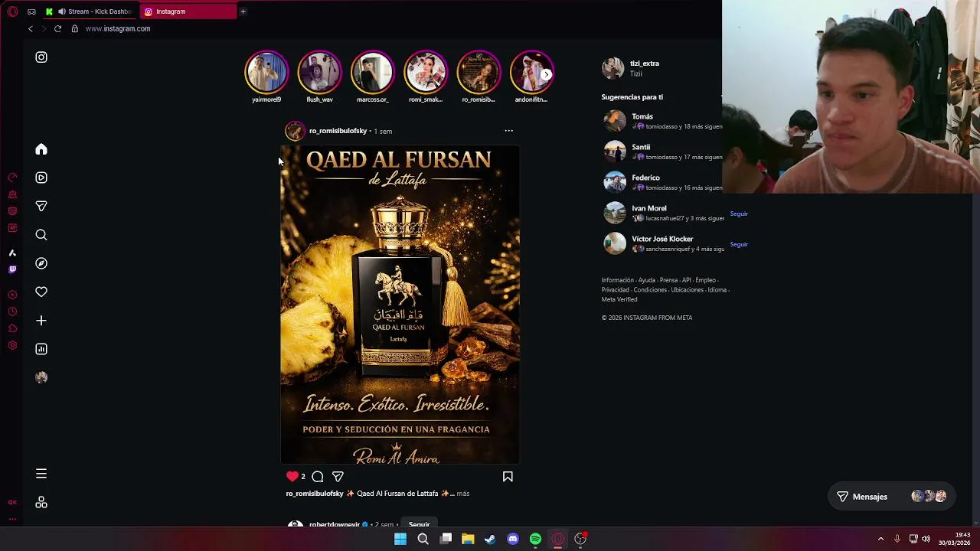Open the Meta apps icon below More
980x551 pixels.
point(41,502)
